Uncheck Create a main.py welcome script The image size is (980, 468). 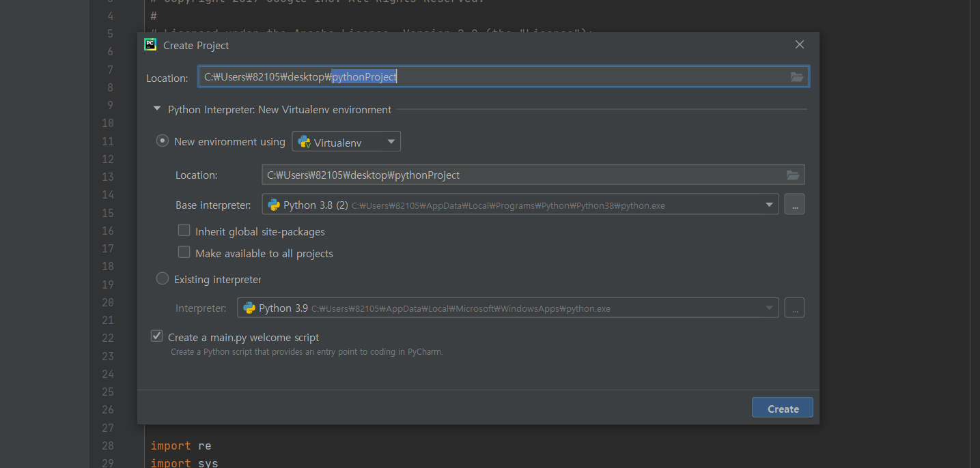[x=157, y=336]
